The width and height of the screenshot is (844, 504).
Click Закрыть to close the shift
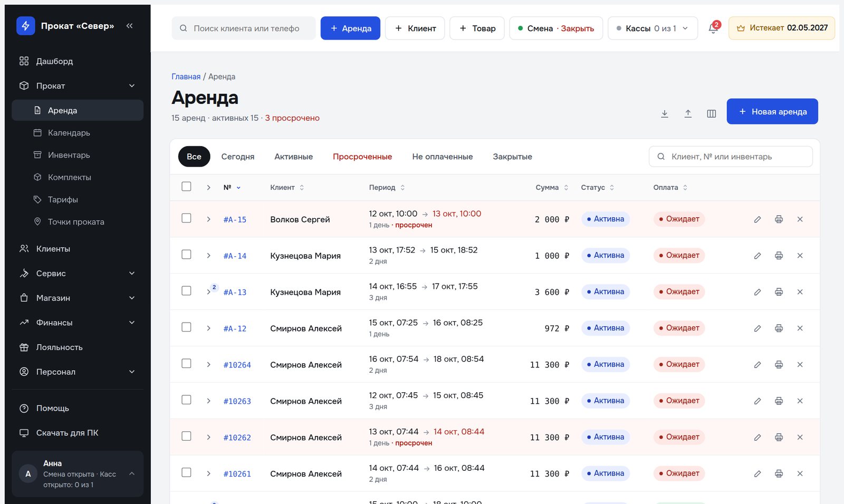tap(578, 28)
